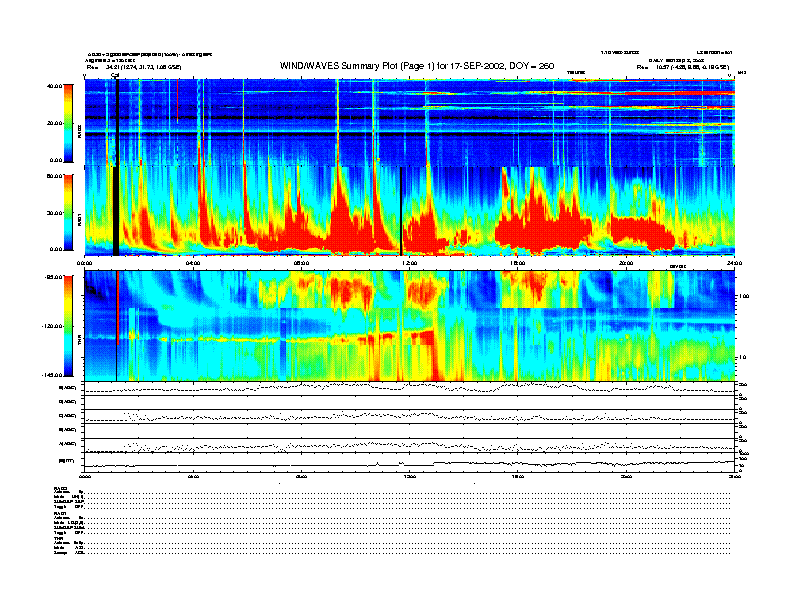Click 24:00 tick label beneath RAD1 spectrogram
Screen dimensions: 792x612
click(734, 263)
